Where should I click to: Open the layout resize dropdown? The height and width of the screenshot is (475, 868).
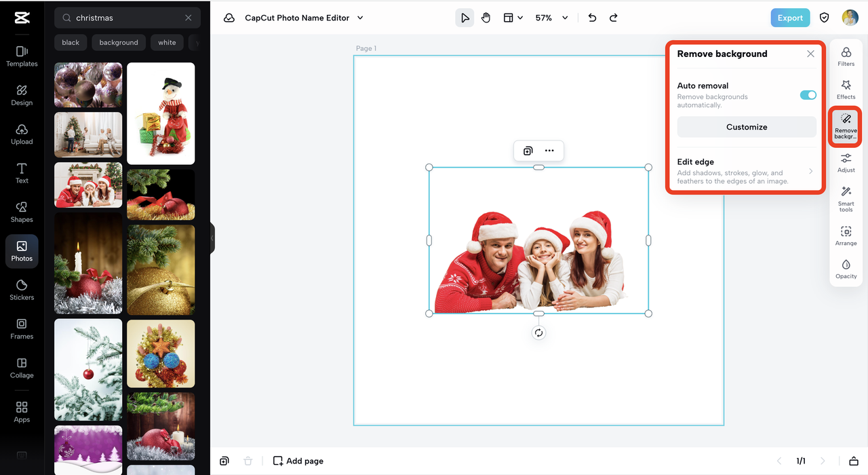click(x=513, y=18)
